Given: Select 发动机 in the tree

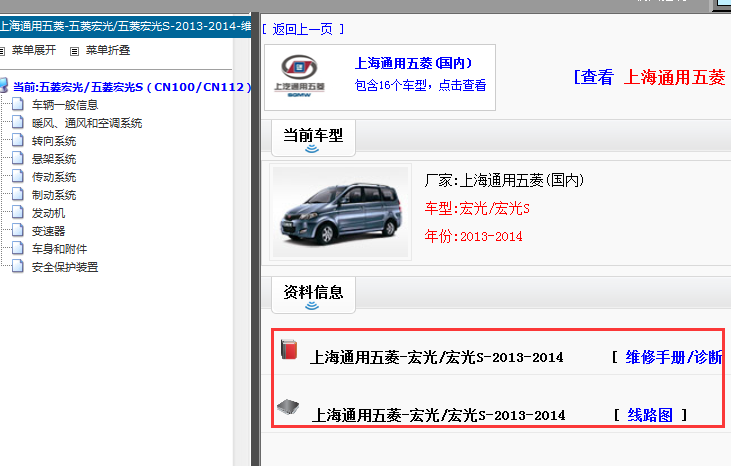Looking at the screenshot, I should (x=48, y=213).
